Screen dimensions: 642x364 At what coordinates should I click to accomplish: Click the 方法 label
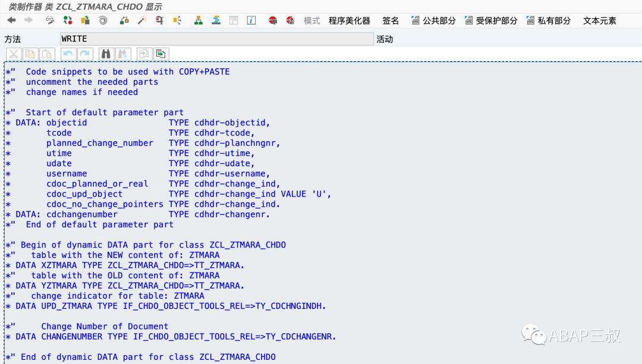(12, 39)
